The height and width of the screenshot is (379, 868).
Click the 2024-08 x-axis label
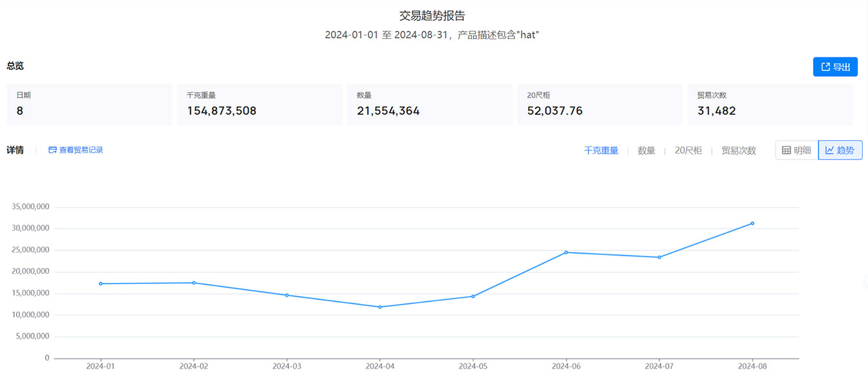tap(752, 367)
